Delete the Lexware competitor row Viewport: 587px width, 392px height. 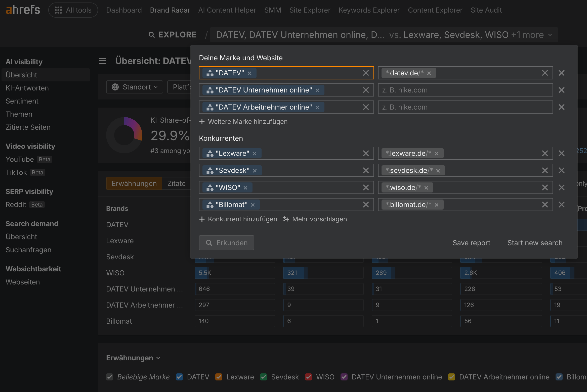[561, 153]
